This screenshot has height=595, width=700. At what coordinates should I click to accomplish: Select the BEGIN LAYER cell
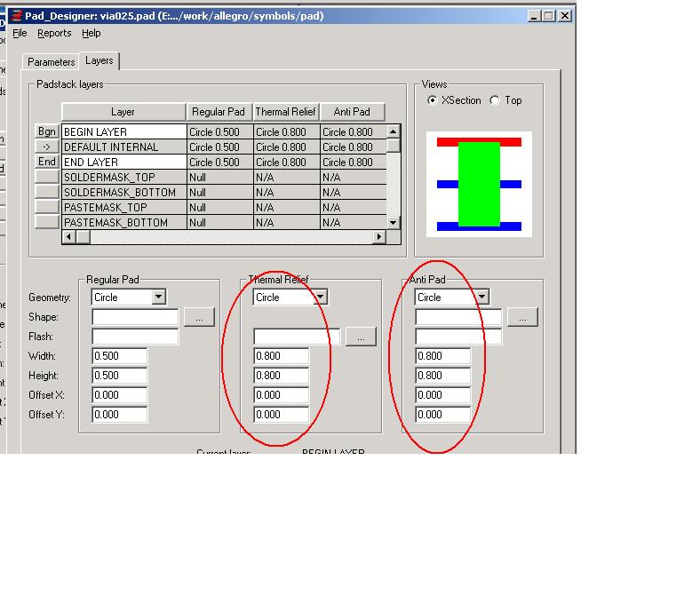pyautogui.click(x=124, y=132)
